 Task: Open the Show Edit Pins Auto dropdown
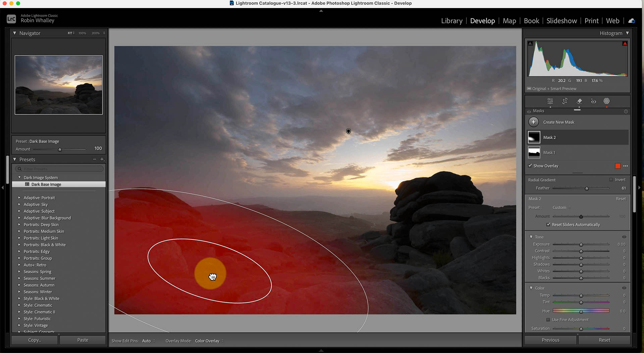click(149, 341)
